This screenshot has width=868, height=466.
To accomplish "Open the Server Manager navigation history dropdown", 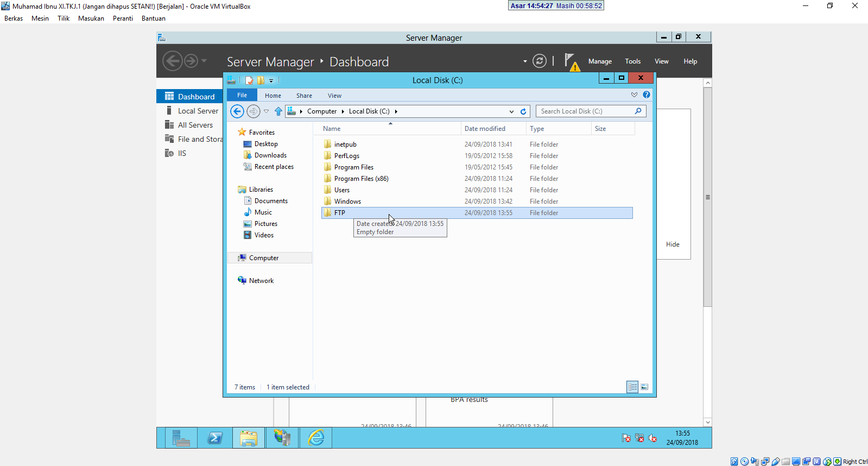I will [x=204, y=61].
